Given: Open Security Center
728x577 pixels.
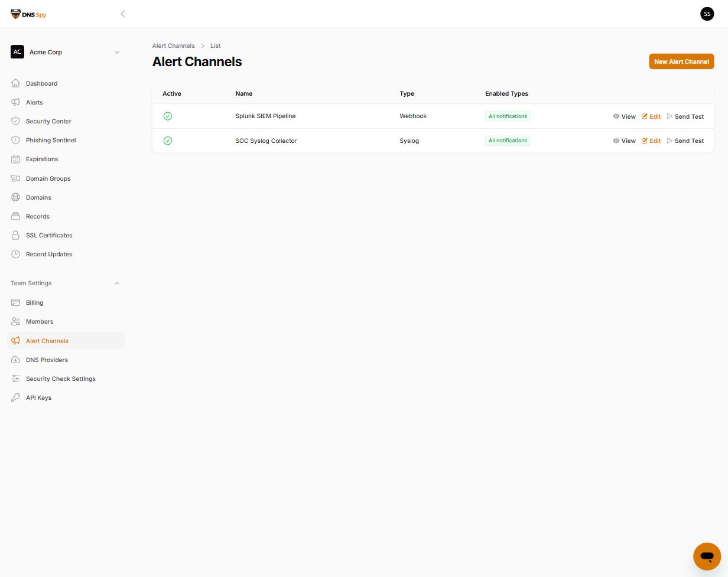Looking at the screenshot, I should (66, 121).
